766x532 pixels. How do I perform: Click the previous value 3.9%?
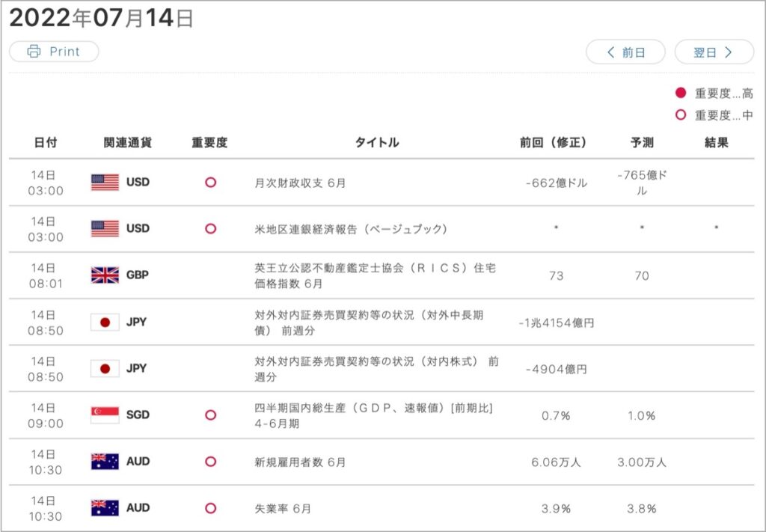point(556,509)
